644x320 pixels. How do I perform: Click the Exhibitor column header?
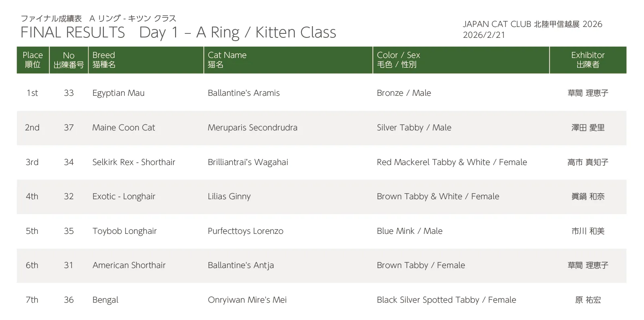[587, 60]
